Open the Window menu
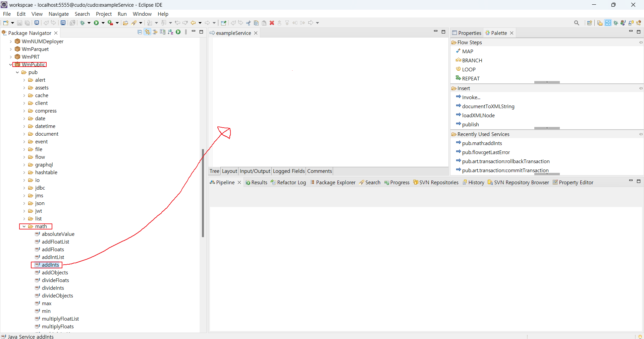This screenshot has width=644, height=339. 142,14
